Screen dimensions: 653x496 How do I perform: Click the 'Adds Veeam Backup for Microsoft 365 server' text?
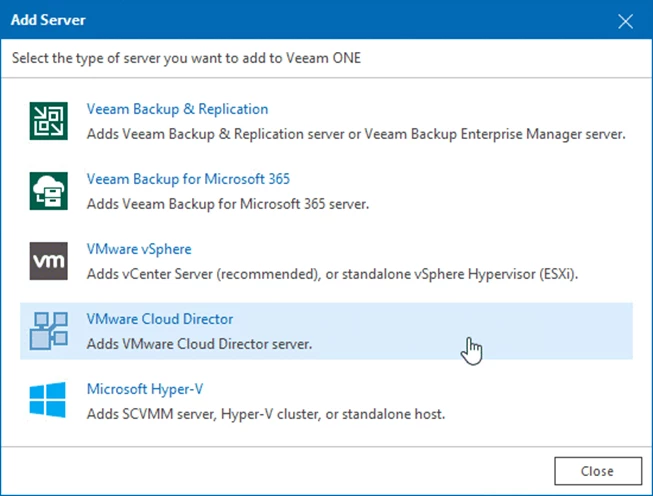point(228,203)
